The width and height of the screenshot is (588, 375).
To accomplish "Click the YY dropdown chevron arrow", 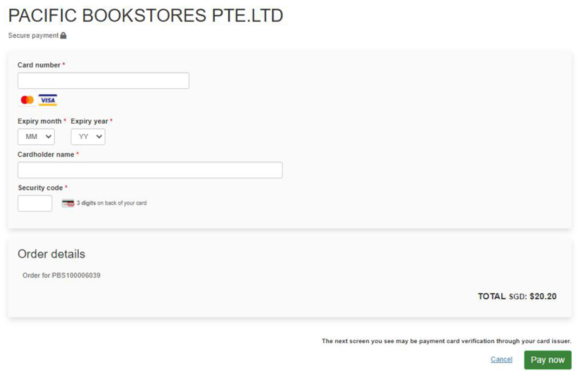I will pyautogui.click(x=99, y=137).
